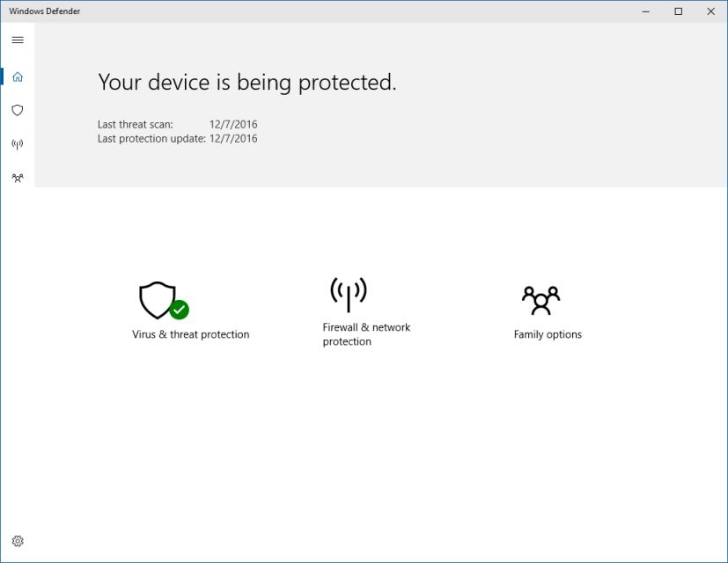Click the antenna icon above Firewall & network protection
Viewport: 728px width, 563px height.
(347, 291)
